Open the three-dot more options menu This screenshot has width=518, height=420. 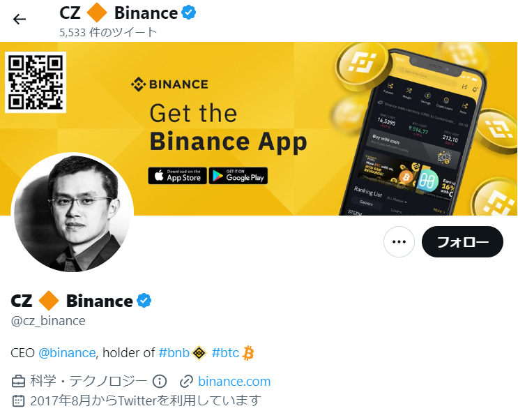pyautogui.click(x=399, y=242)
